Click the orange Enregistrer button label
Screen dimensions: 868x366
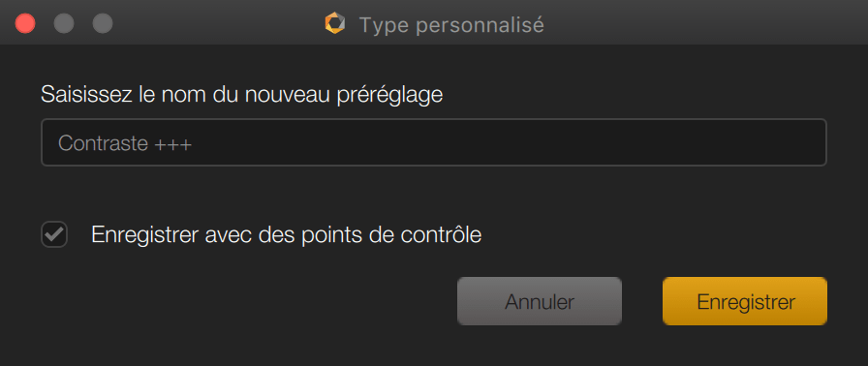tap(746, 302)
